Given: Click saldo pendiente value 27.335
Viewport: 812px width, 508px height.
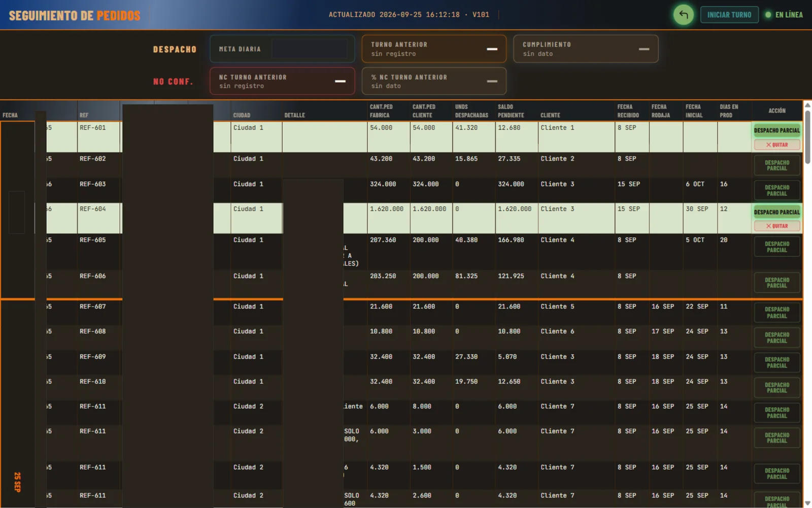Looking at the screenshot, I should point(509,159).
